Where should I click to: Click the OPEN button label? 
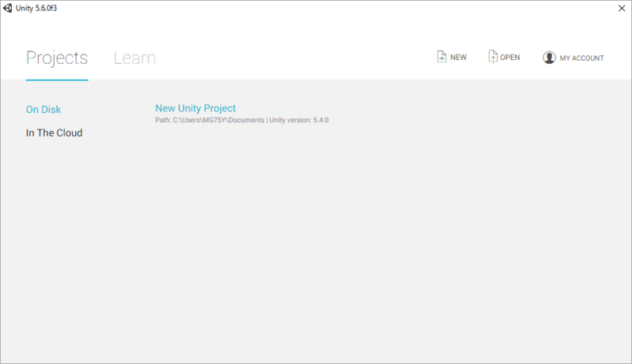(x=510, y=58)
